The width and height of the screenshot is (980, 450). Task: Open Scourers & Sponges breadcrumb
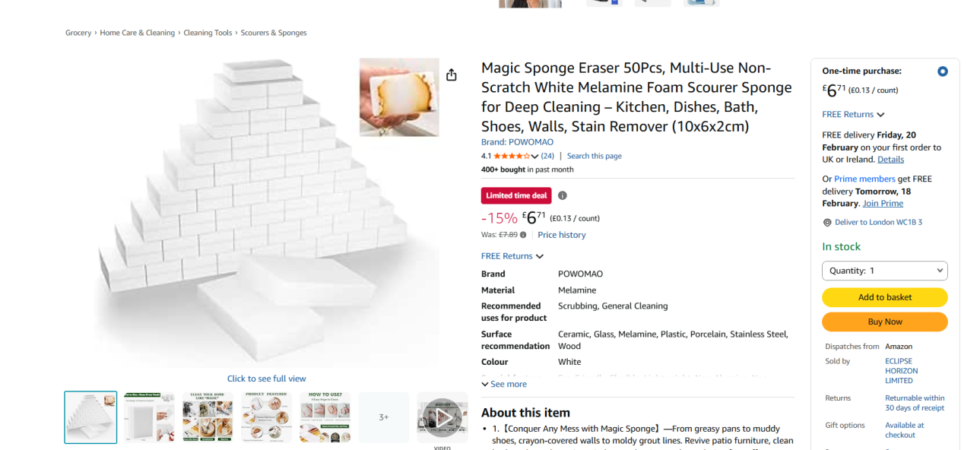click(274, 33)
